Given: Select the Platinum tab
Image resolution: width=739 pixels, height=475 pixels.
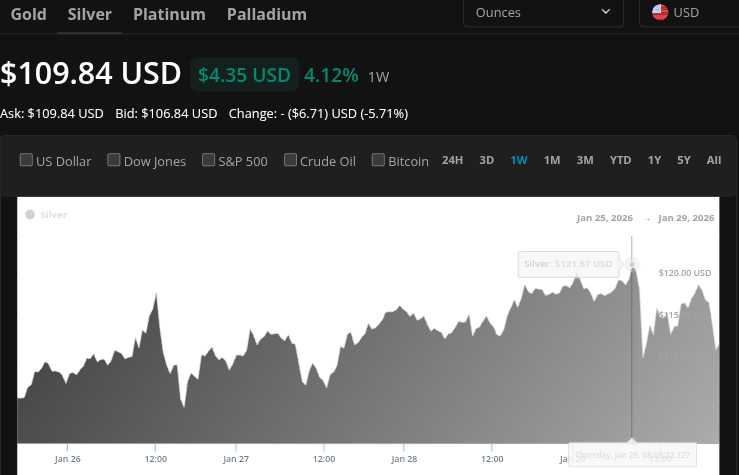Looking at the screenshot, I should pos(169,14).
